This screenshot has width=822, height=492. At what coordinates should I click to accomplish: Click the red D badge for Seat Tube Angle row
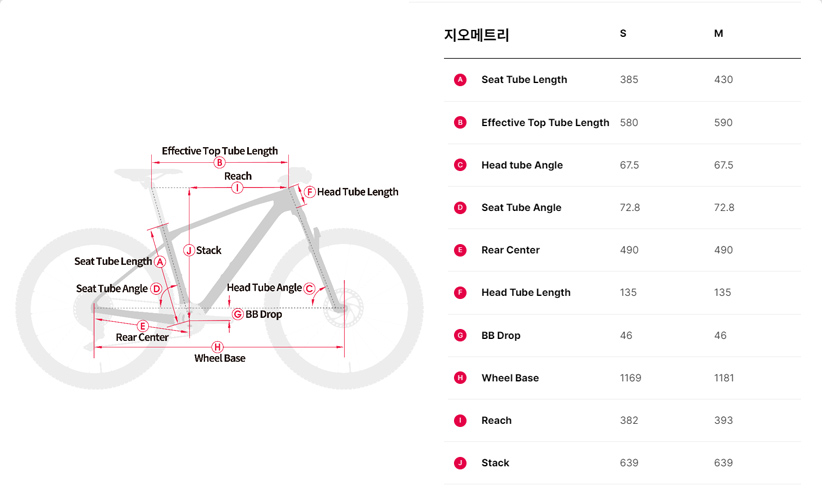click(x=460, y=208)
